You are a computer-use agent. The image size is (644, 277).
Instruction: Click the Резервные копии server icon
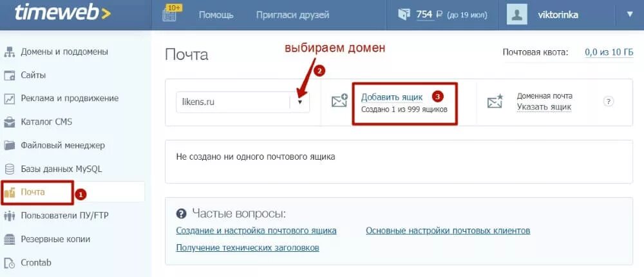click(10, 239)
